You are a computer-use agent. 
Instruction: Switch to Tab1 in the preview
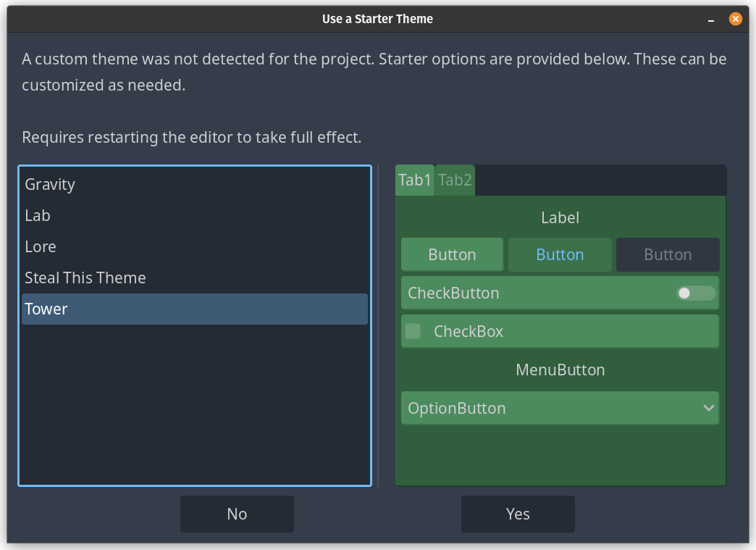[x=415, y=180]
